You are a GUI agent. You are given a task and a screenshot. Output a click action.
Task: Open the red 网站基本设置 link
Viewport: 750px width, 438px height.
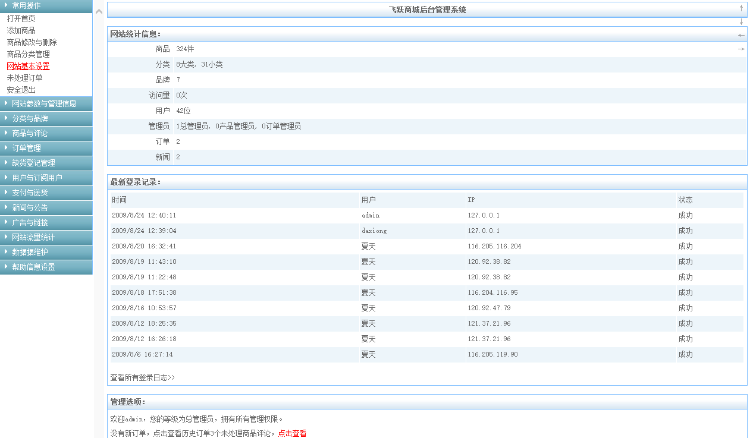pyautogui.click(x=28, y=66)
